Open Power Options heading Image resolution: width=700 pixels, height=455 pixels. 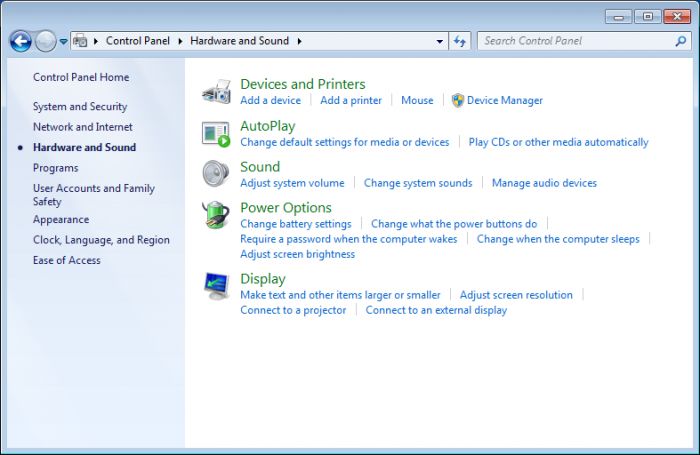[286, 208]
